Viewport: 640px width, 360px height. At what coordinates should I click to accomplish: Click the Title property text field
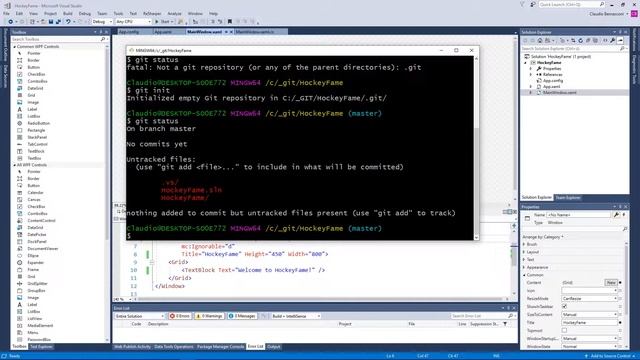click(x=589, y=322)
